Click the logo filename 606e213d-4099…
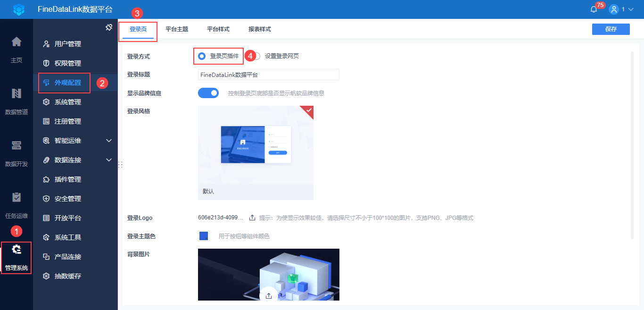644x310 pixels. pyautogui.click(x=221, y=218)
